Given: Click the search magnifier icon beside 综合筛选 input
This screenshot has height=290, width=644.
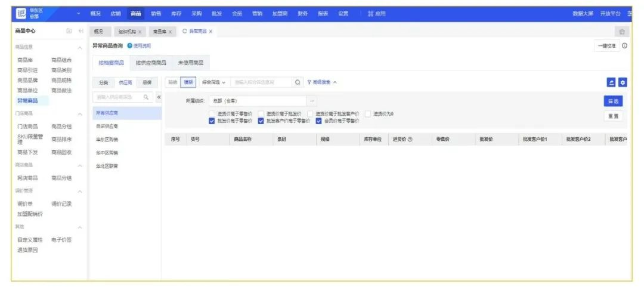Looking at the screenshot, I should 298,82.
